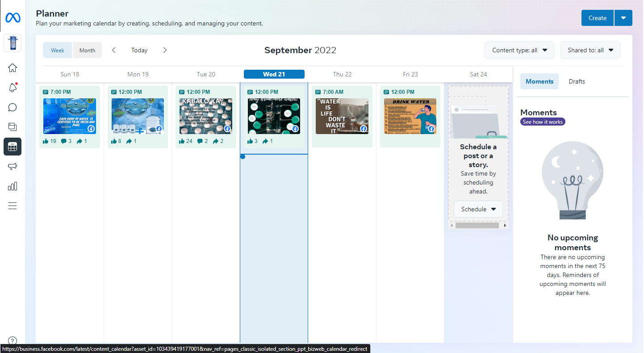Select the Drafts tab
Image resolution: width=644 pixels, height=353 pixels.
pos(577,81)
